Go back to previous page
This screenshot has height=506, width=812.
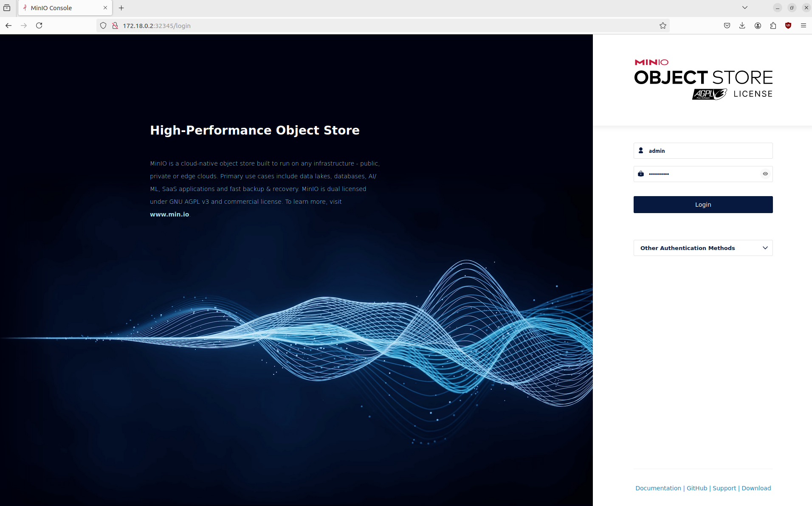[8, 25]
